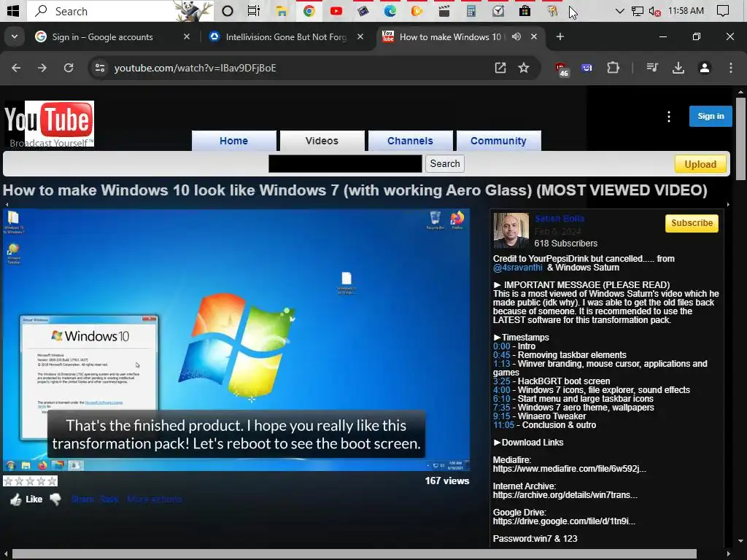
Task: Click the Search button next to search box
Action: (x=445, y=164)
